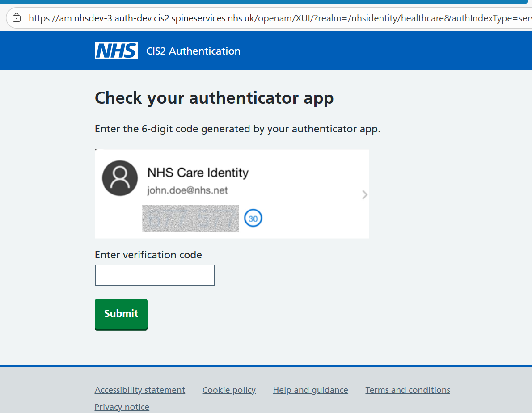Screen dimensions: 532x413
Task: Click the green Submit button
Action: coord(121,314)
